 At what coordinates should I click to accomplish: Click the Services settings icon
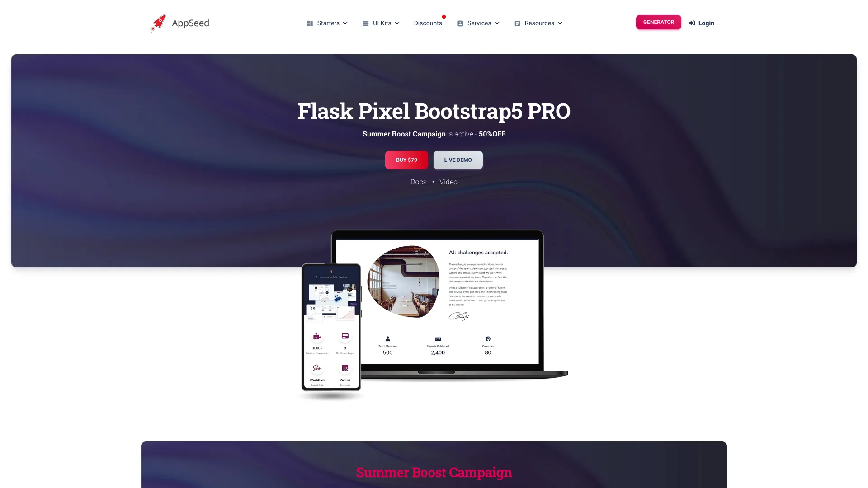461,23
